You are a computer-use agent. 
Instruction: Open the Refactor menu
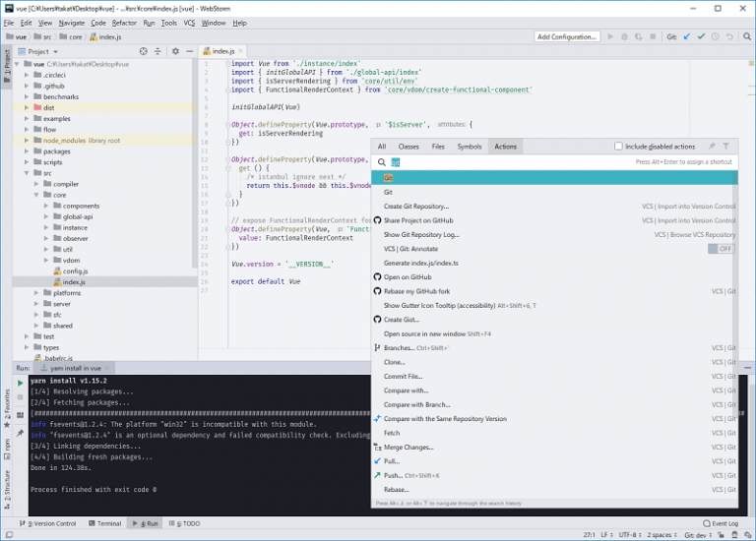click(x=124, y=23)
